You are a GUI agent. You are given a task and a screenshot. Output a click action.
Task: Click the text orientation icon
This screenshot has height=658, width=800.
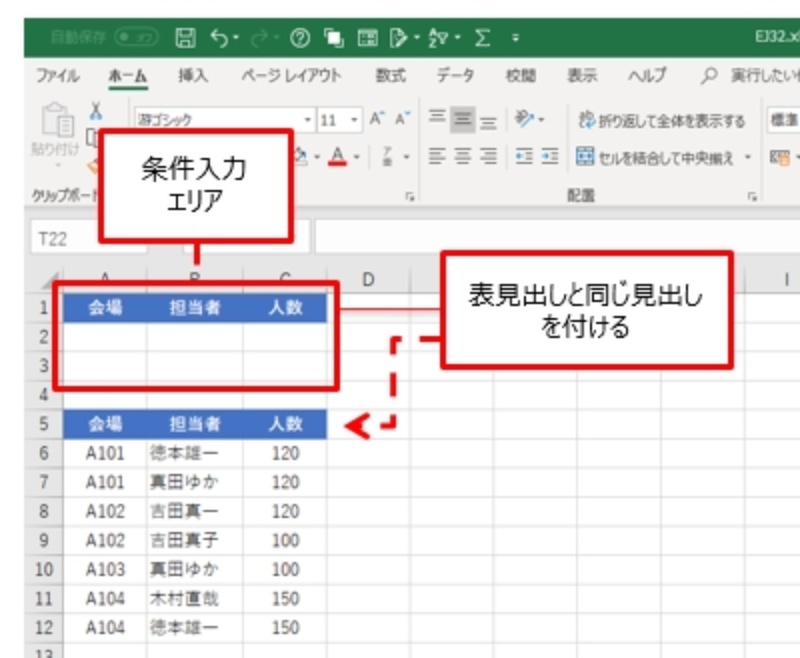coord(525,120)
